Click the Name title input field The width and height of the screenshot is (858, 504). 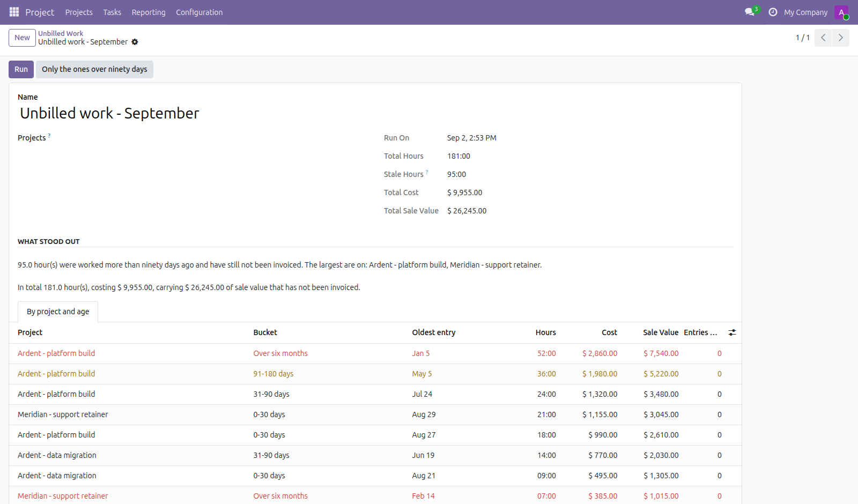pos(375,113)
